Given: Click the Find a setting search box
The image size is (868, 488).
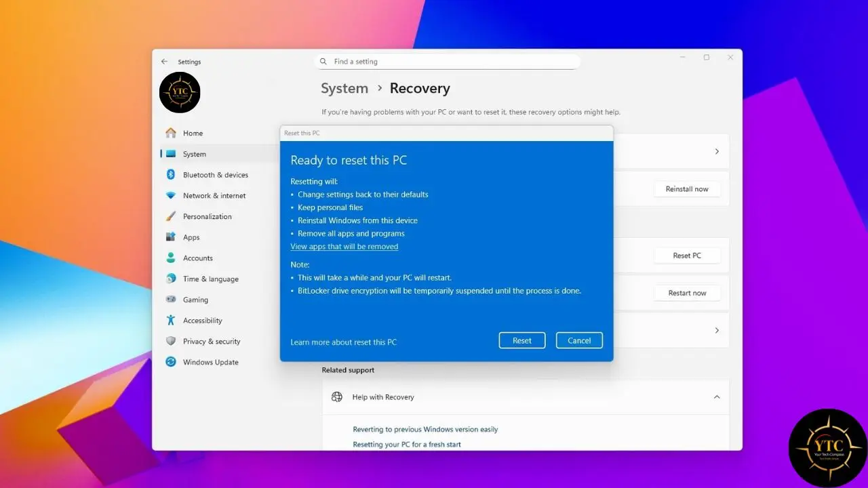Looking at the screenshot, I should (448, 62).
